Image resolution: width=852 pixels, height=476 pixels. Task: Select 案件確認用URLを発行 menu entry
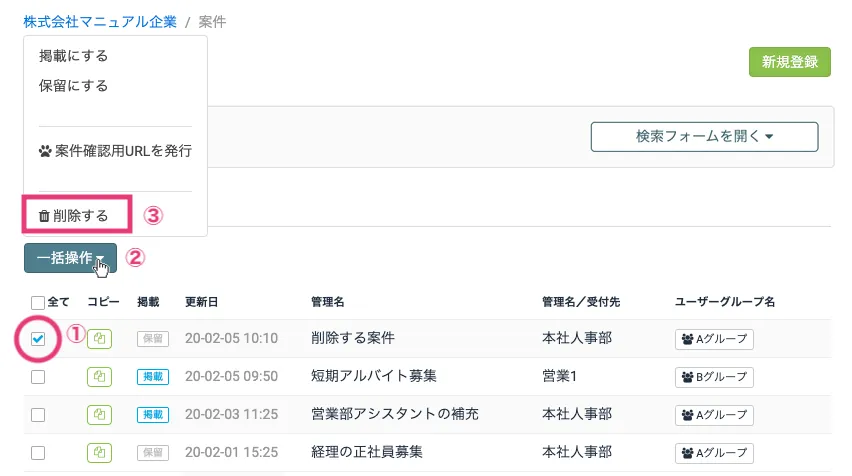pyautogui.click(x=115, y=151)
